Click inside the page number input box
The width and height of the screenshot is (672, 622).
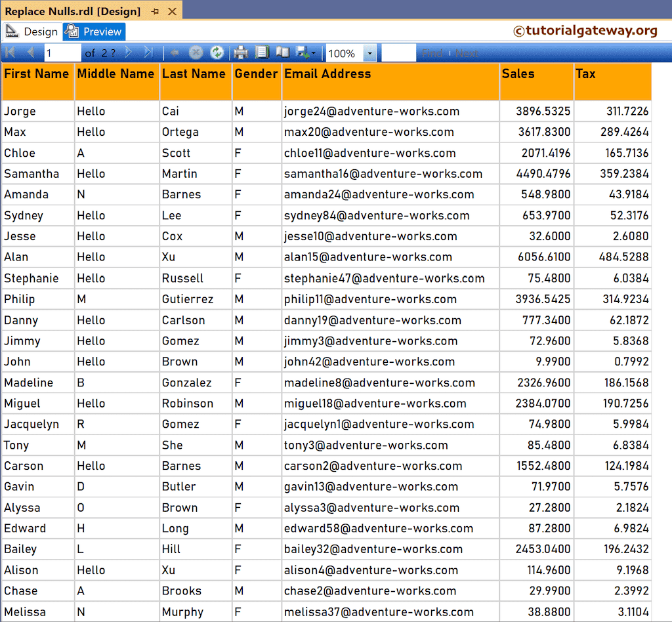tap(62, 52)
